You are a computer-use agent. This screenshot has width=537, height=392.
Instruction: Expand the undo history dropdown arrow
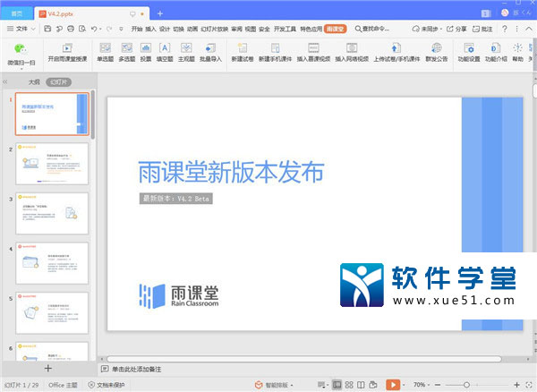100,30
